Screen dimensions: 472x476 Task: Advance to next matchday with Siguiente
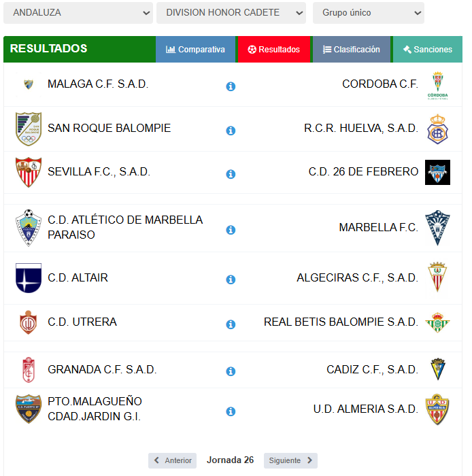click(x=290, y=460)
